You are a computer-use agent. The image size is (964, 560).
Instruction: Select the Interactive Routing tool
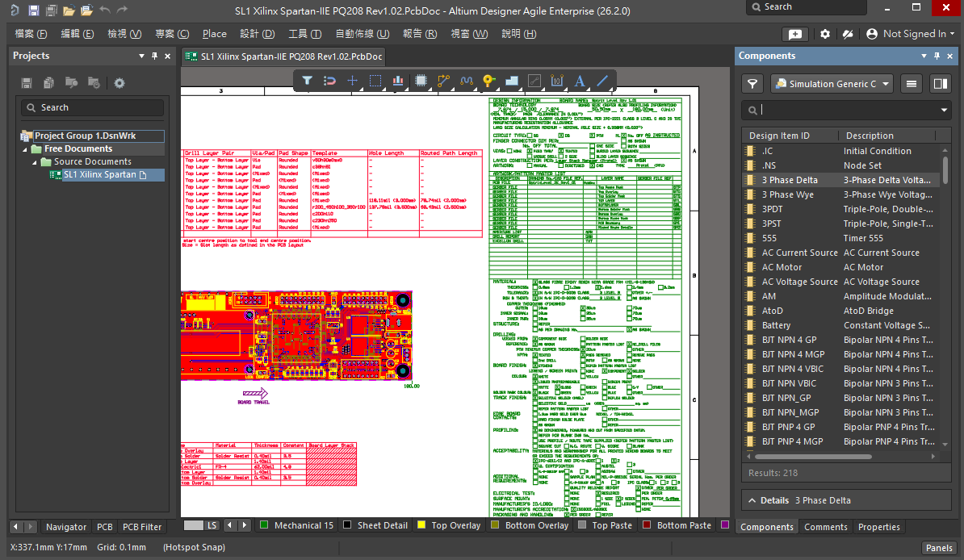443,81
